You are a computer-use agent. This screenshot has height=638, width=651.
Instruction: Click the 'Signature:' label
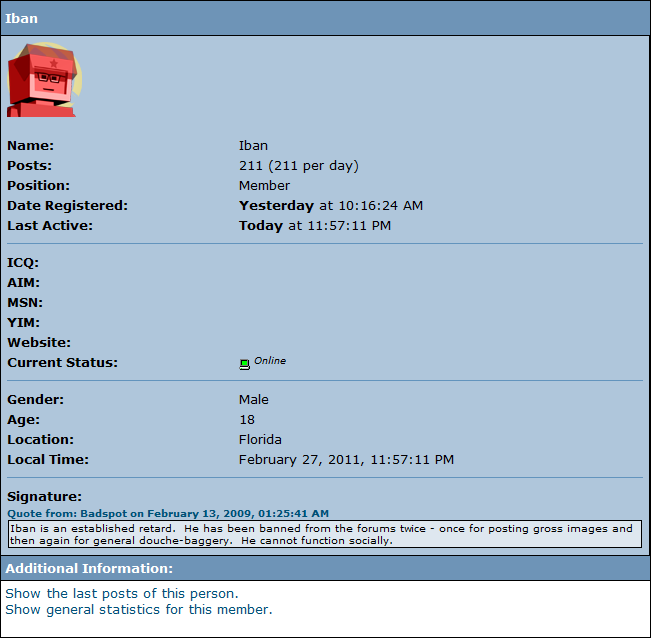44,496
